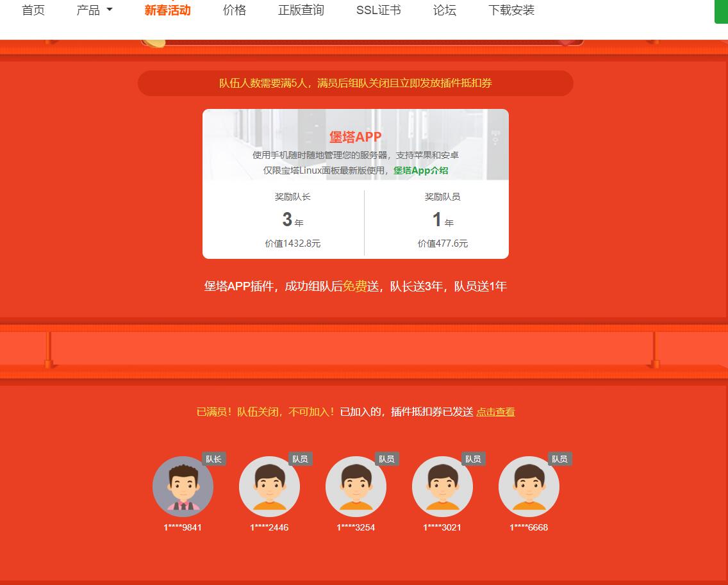Click the username 1****2446
The height and width of the screenshot is (585, 728).
269,527
